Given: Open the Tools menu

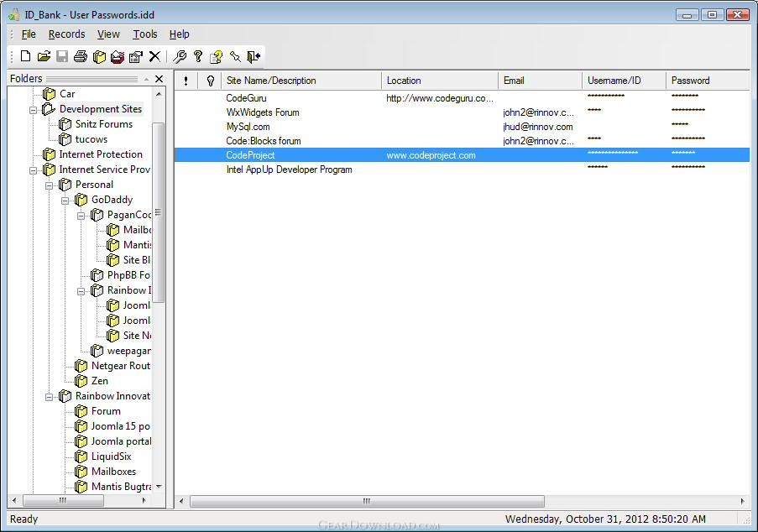Looking at the screenshot, I should (145, 34).
